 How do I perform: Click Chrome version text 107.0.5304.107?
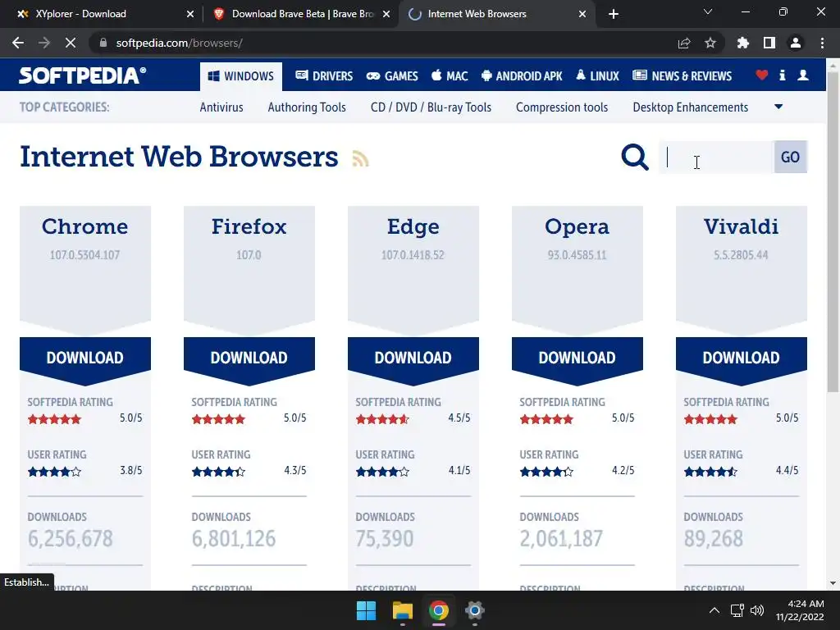click(x=85, y=255)
